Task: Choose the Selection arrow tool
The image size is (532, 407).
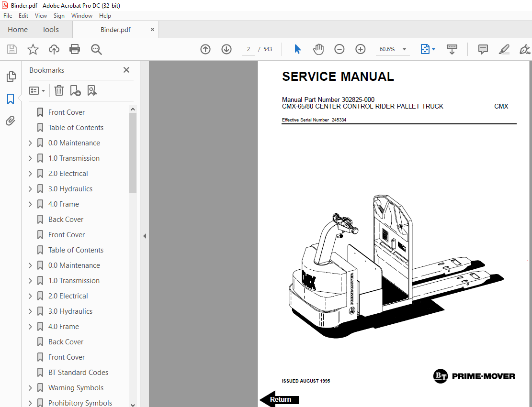Action: 297,49
